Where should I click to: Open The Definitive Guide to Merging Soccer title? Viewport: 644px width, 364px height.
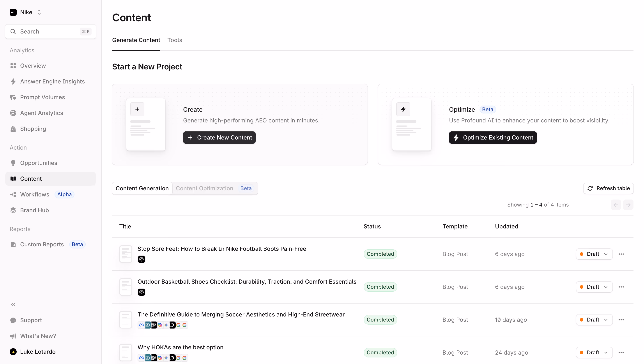click(x=241, y=315)
